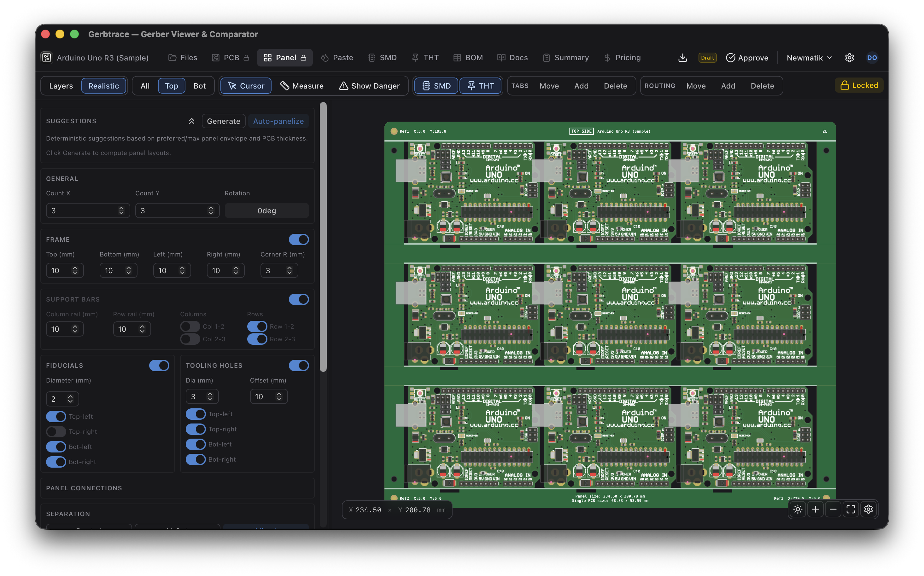Click the download icon in the header

(682, 58)
